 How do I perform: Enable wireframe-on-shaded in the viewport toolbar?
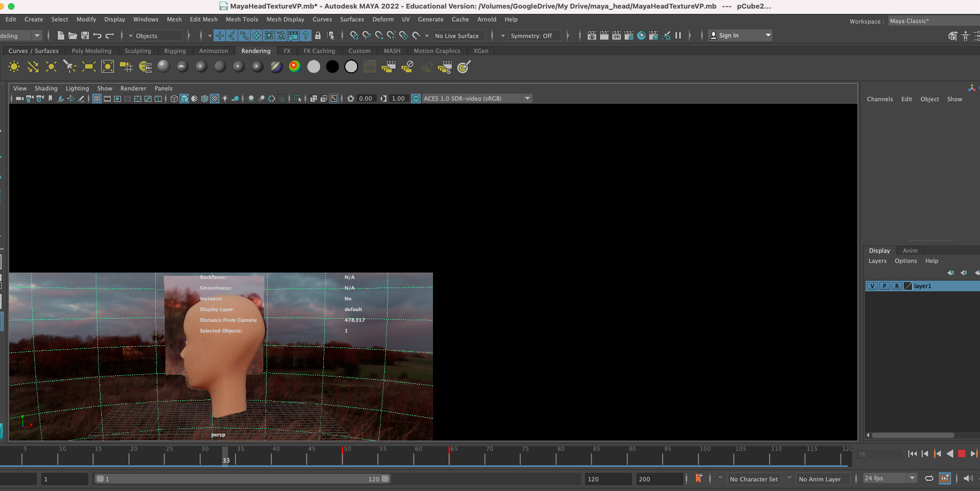coord(204,99)
